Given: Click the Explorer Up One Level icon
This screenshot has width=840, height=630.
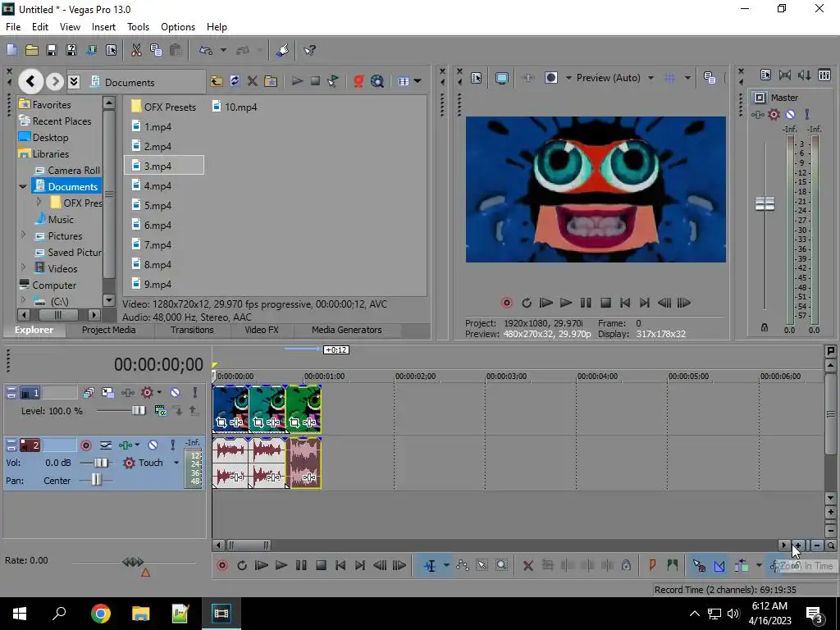Looking at the screenshot, I should (217, 81).
